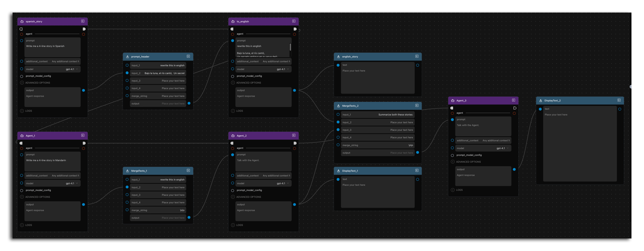
Task: Open model dropdown on Agent_2
Action: pos(264,183)
